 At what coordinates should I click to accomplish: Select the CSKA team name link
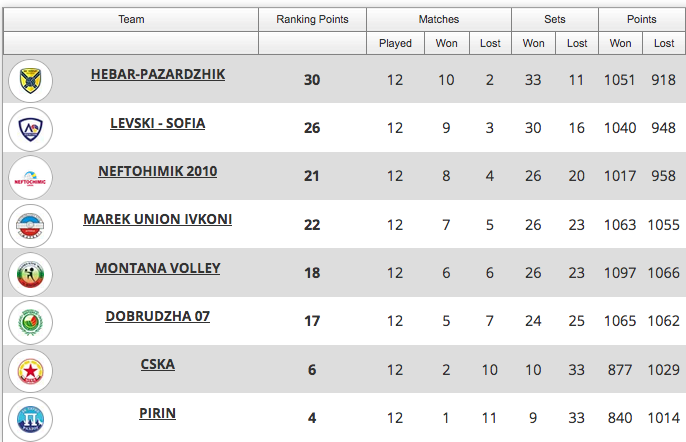(x=158, y=364)
